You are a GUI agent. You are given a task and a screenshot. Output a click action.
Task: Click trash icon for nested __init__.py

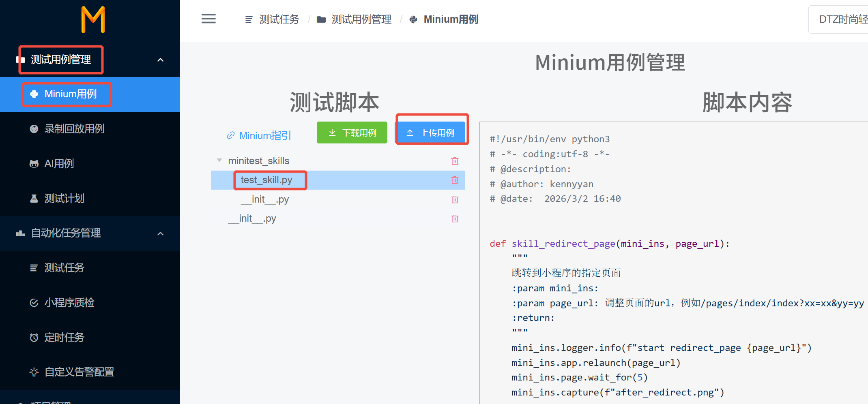click(455, 199)
